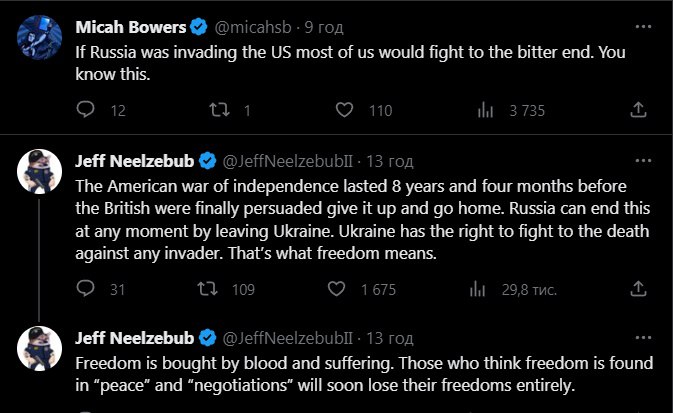Image resolution: width=673 pixels, height=413 pixels.
Task: Like Micah Bowers' tweet
Action: point(345,110)
